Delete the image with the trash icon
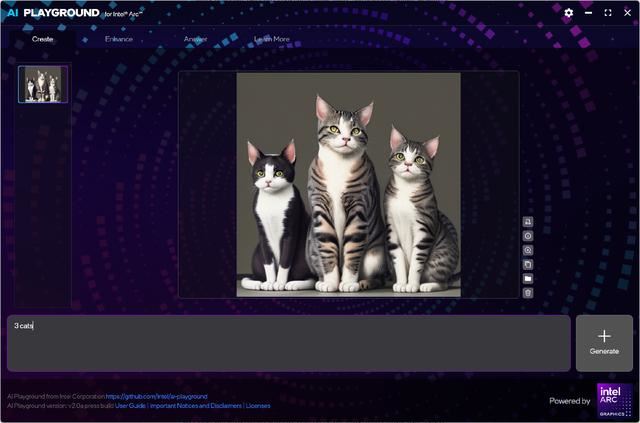This screenshot has width=640, height=423. click(528, 293)
